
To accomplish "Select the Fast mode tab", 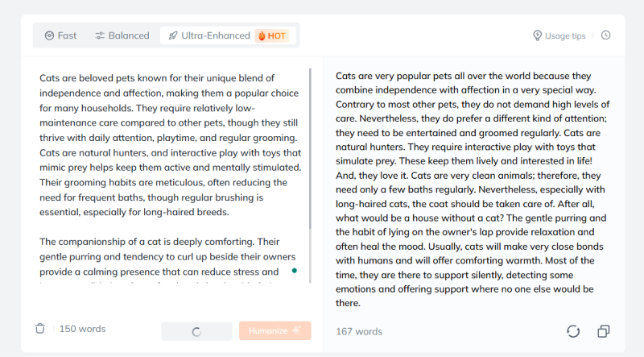I will point(61,35).
